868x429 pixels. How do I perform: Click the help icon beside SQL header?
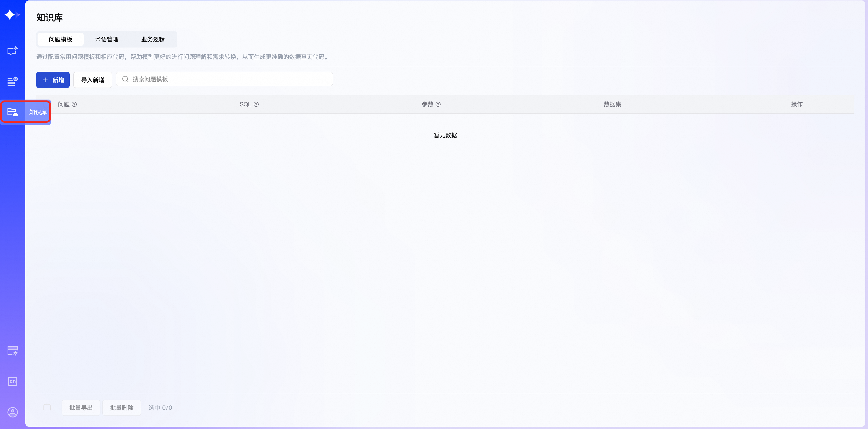[x=256, y=105]
